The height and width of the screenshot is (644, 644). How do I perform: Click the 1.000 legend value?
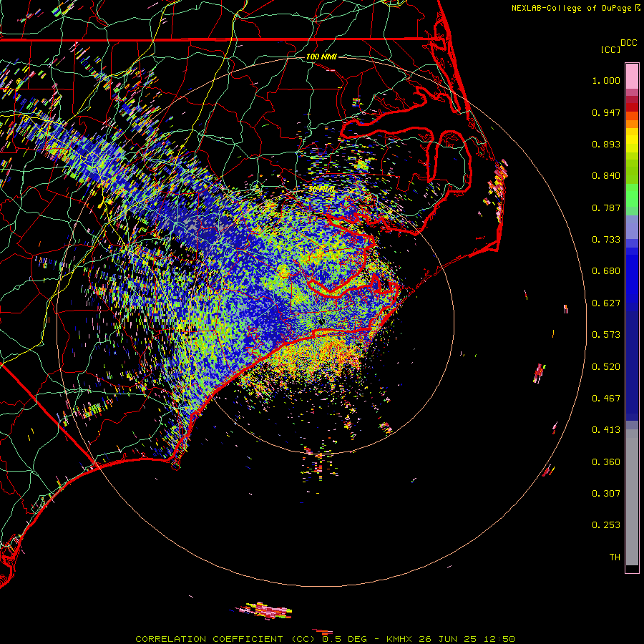[x=606, y=80]
